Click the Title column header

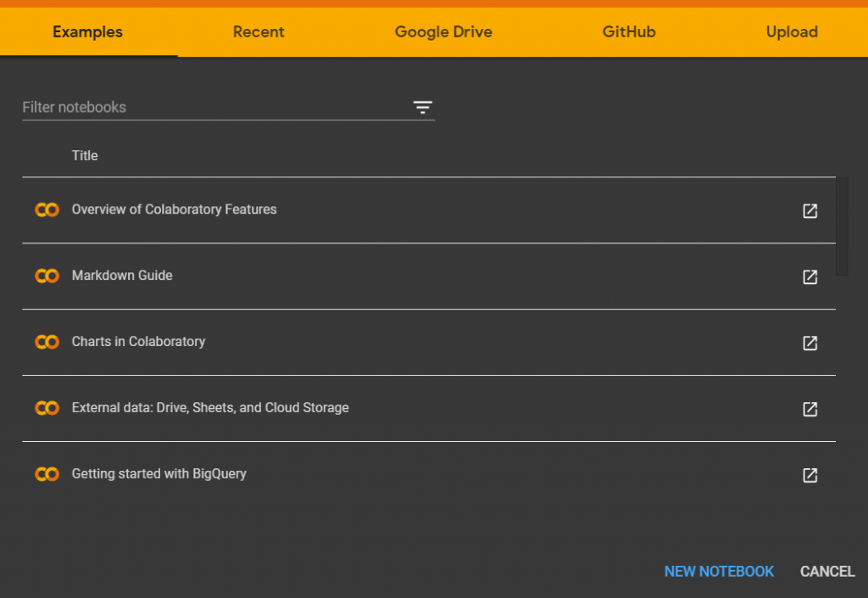click(x=85, y=155)
